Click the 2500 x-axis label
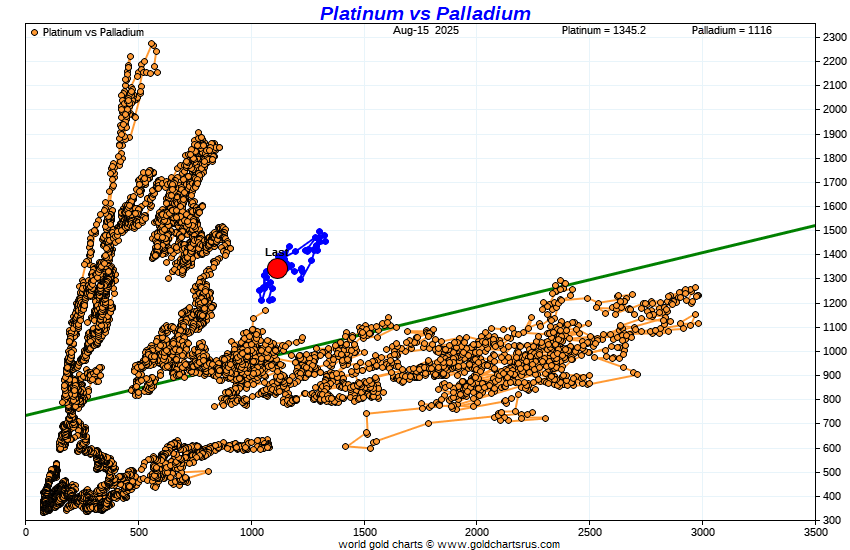Viewport: 850px width, 550px height. coord(590,532)
